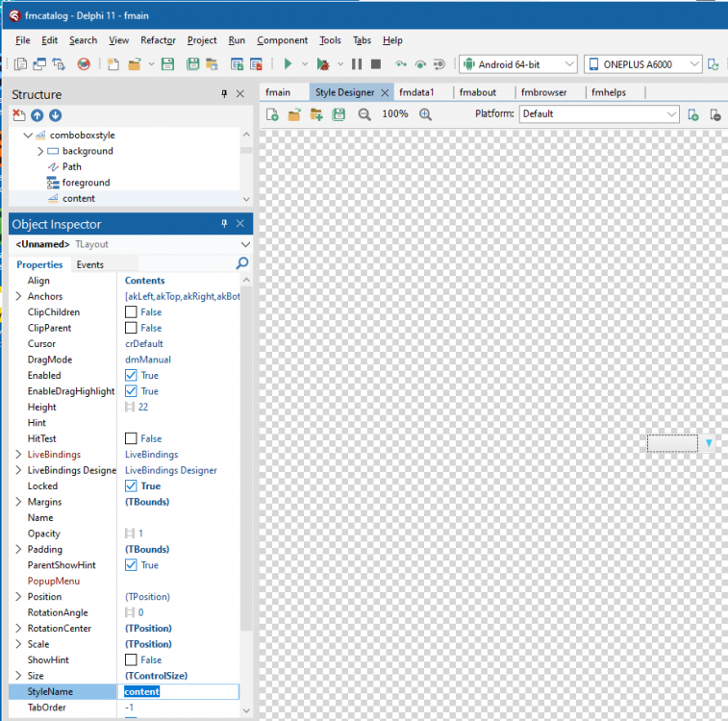Screen dimensions: 728x721
Task: Click the StyleName value input field
Action: (178, 691)
